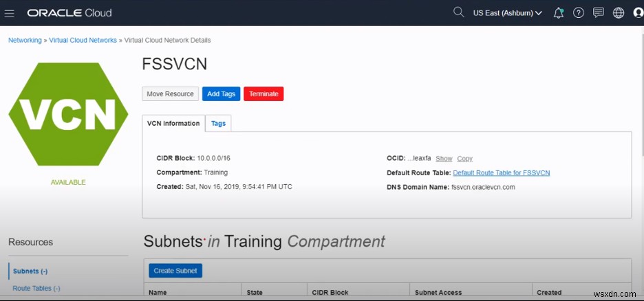The width and height of the screenshot is (644, 301).
Task: Click the red Terminate button
Action: click(264, 94)
